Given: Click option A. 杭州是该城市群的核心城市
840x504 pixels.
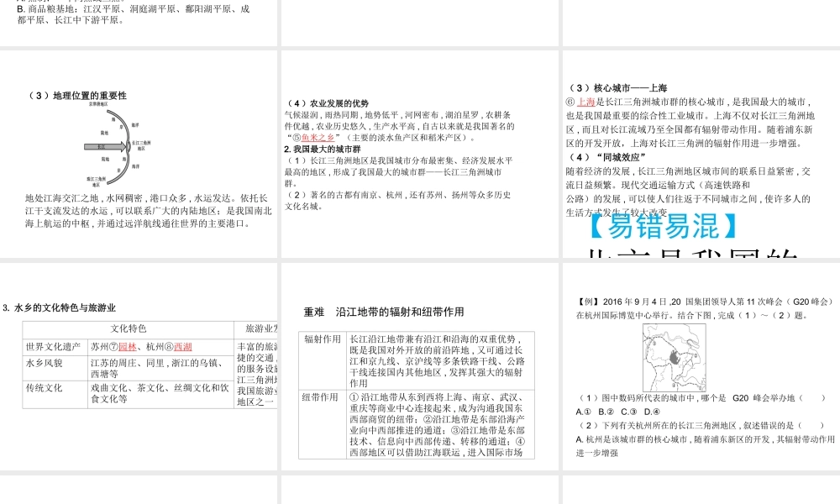Looking at the screenshot, I should coord(706,445).
